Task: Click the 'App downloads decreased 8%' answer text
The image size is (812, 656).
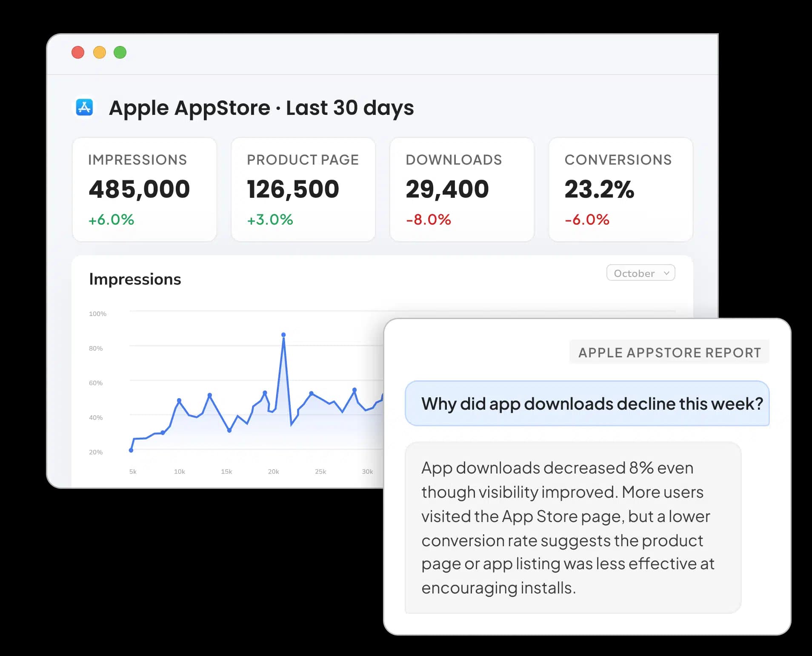Action: tap(568, 528)
